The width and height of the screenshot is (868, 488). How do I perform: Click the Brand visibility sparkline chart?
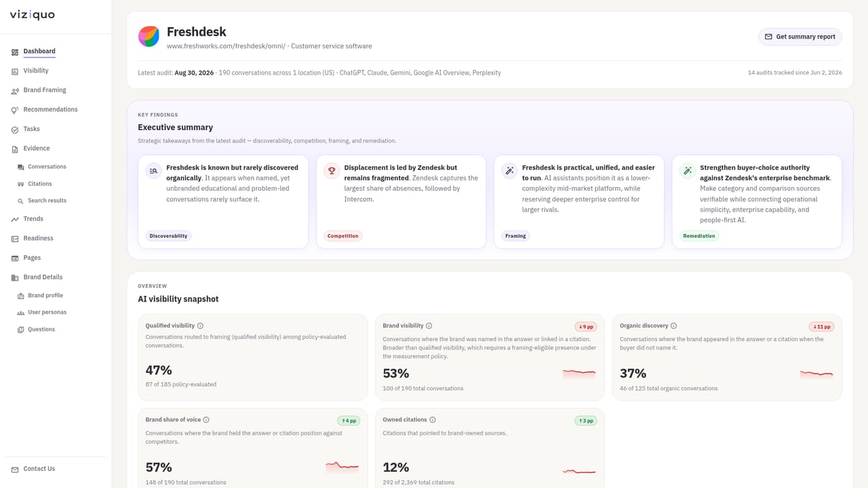579,373
